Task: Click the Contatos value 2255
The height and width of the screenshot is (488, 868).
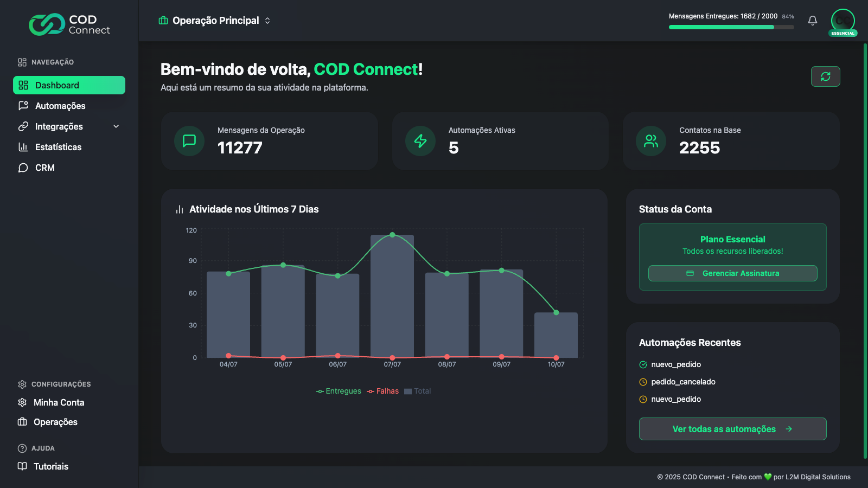Action: click(700, 147)
